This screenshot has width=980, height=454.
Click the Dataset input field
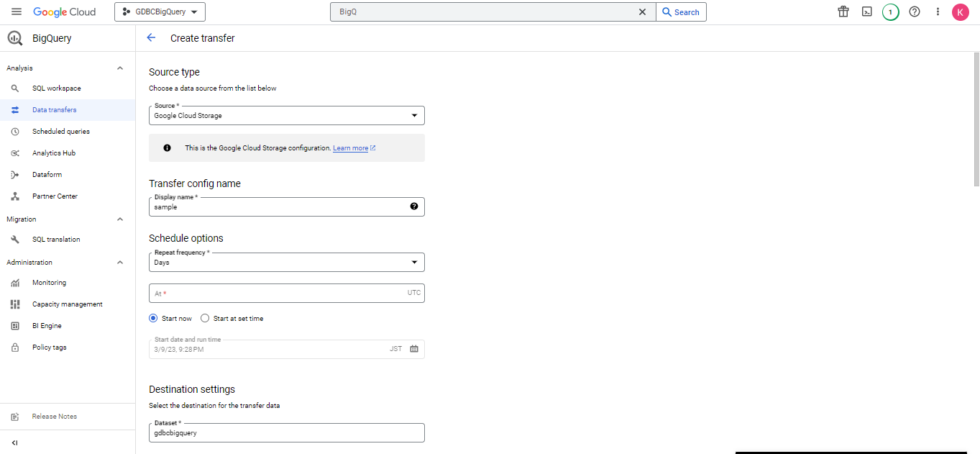pyautogui.click(x=286, y=433)
